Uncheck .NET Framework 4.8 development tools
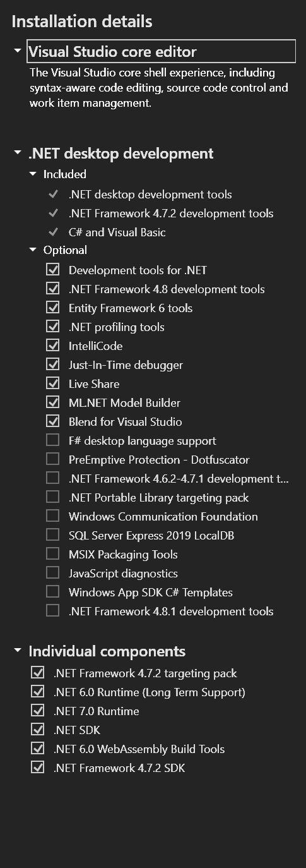This screenshot has height=868, width=306. 53,289
